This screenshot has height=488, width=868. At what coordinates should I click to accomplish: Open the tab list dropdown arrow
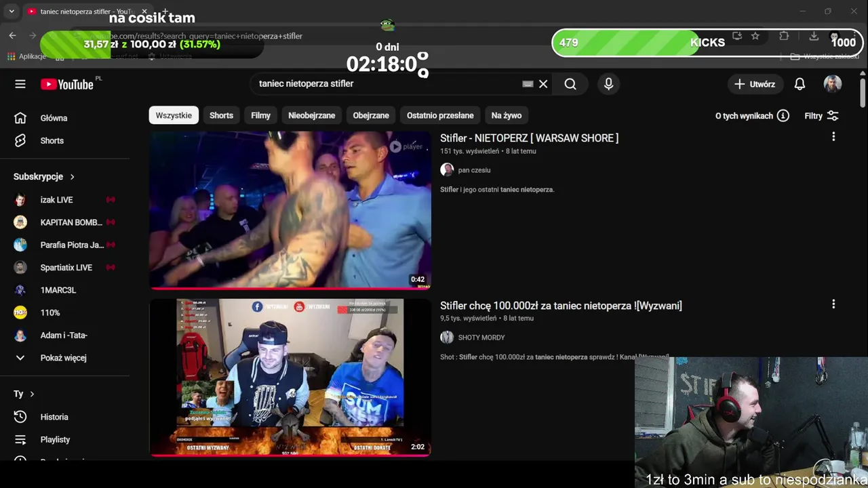pos(11,12)
